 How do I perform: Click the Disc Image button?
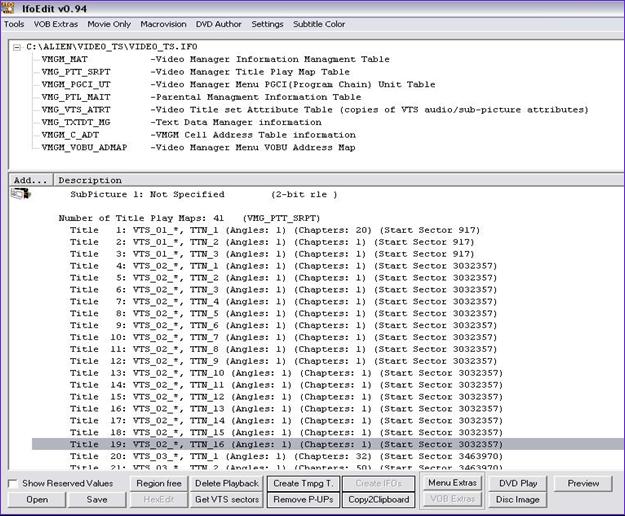(x=516, y=499)
